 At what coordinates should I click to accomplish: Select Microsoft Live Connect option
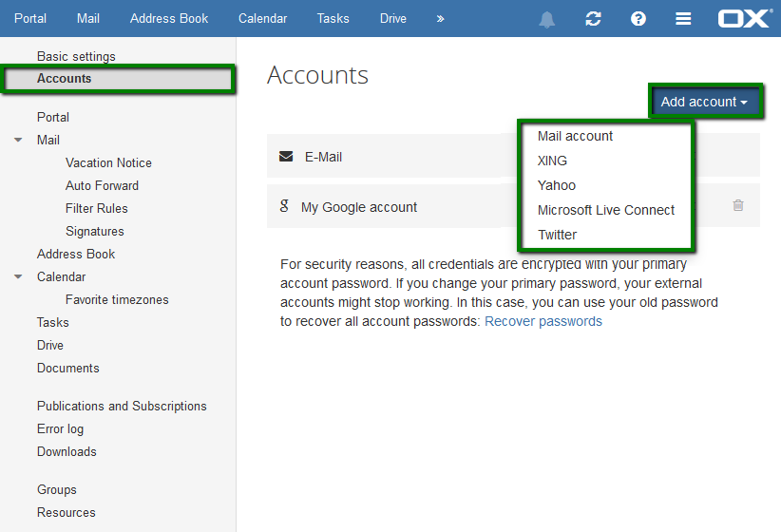605,210
